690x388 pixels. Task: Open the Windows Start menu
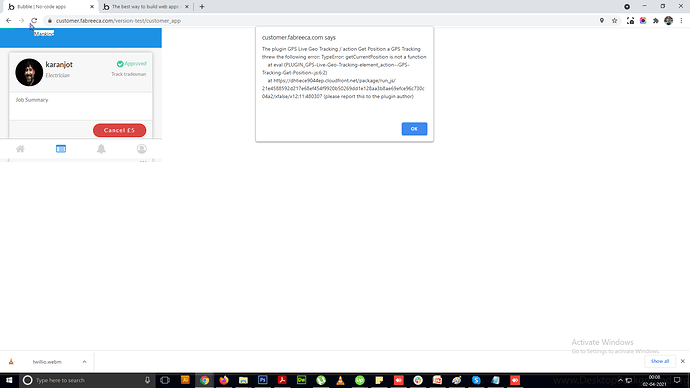point(9,380)
